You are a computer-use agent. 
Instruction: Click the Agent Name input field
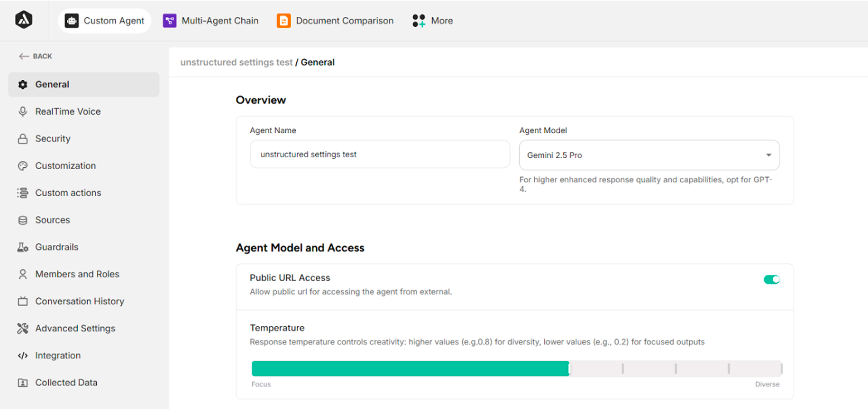[379, 155]
